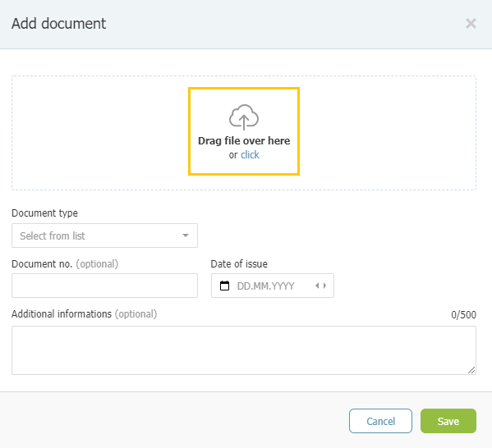This screenshot has width=492, height=448.
Task: Step date forward with right arrow
Action: point(324,286)
